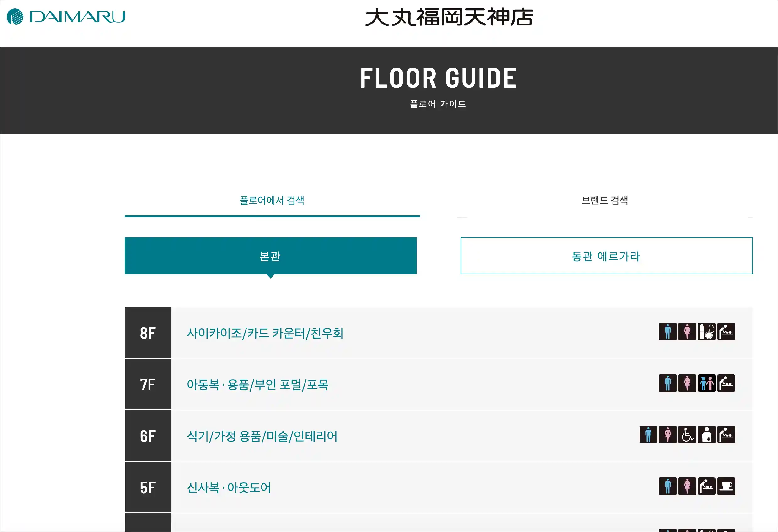Click the 8F floor number block
The height and width of the screenshot is (532, 778).
[x=148, y=333]
